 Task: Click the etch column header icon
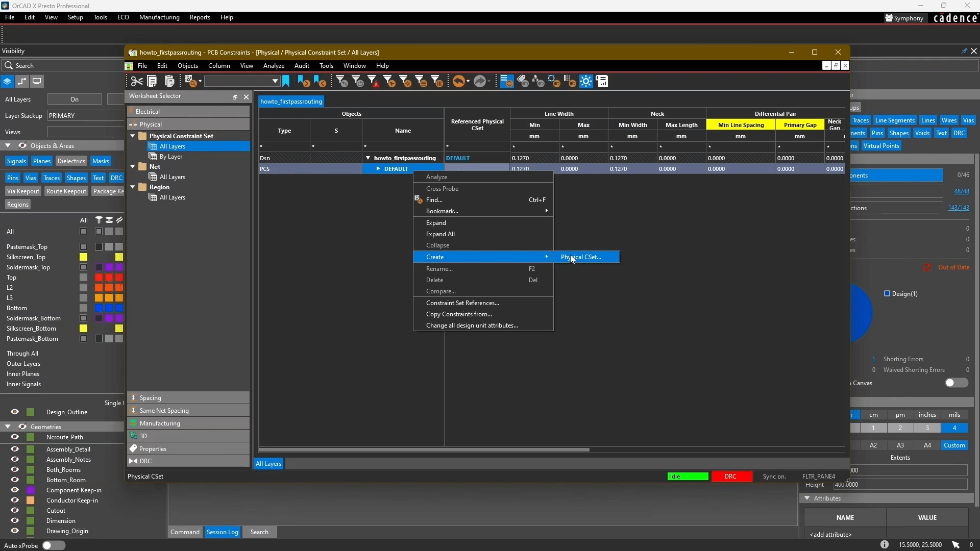pos(119,220)
